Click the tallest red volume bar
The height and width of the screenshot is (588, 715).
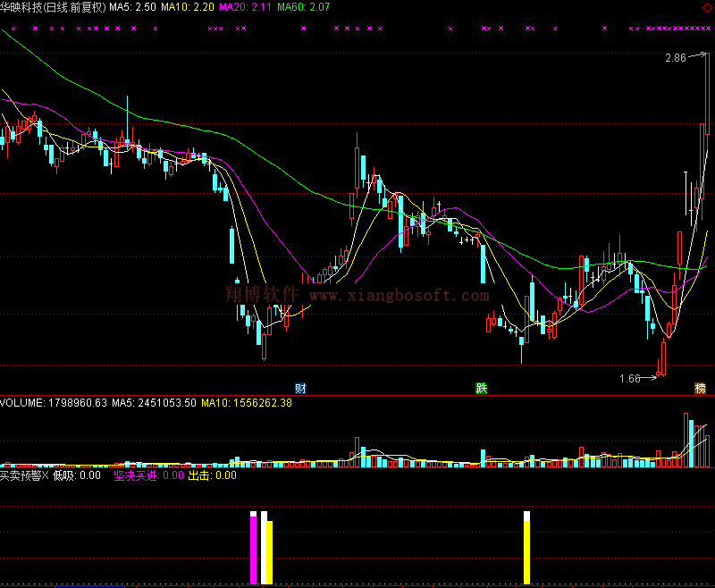(x=686, y=441)
